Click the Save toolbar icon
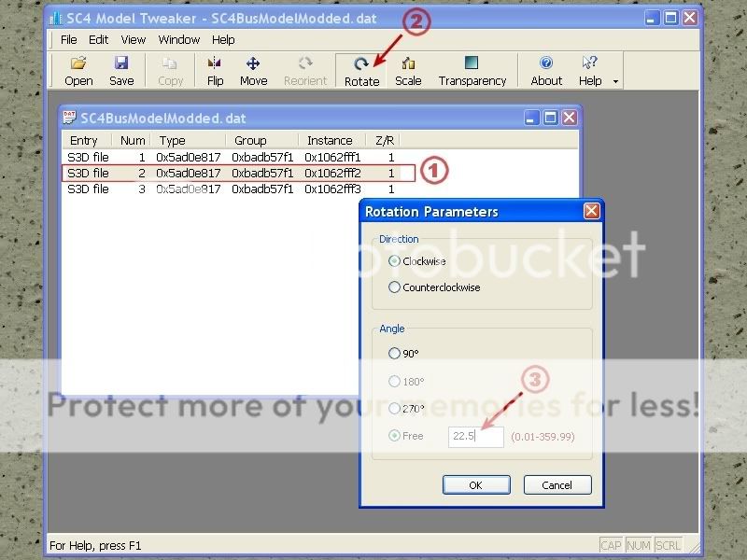 click(x=121, y=71)
